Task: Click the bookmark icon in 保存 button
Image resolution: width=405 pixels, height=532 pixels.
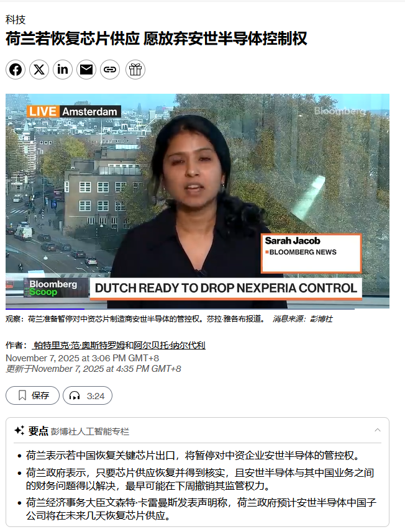Action: pos(22,395)
